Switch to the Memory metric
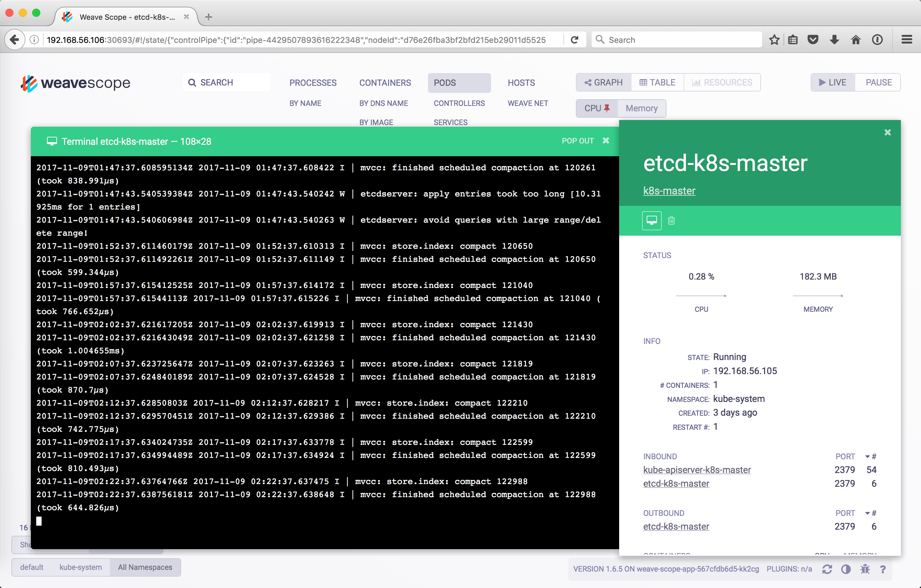The image size is (921, 588). [641, 108]
